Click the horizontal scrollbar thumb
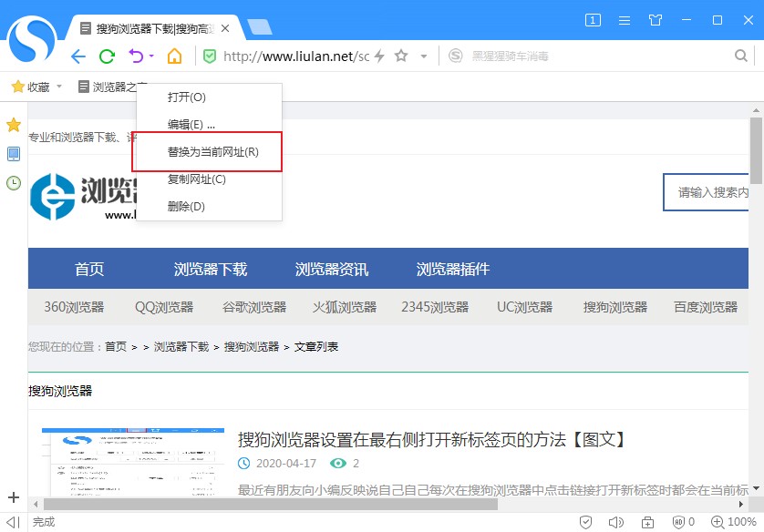The width and height of the screenshot is (764, 532). [x=271, y=505]
